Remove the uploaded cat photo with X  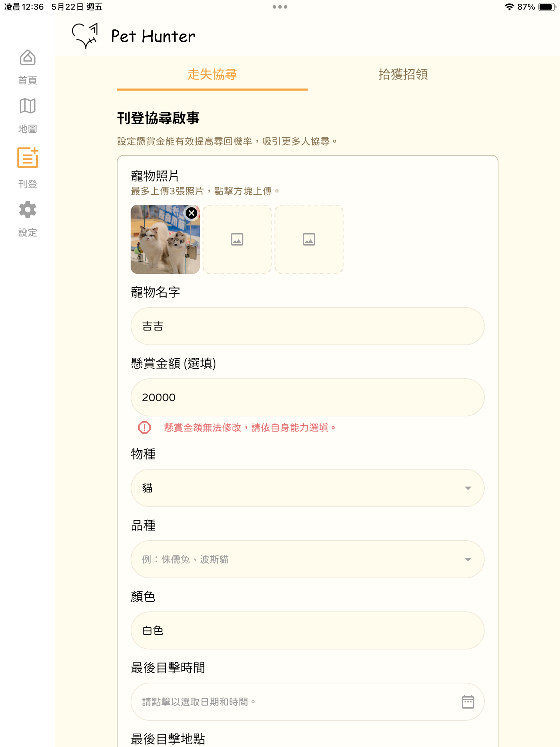tap(191, 213)
